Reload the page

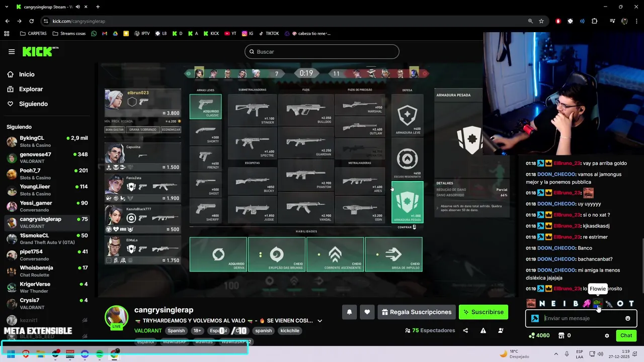[32, 21]
